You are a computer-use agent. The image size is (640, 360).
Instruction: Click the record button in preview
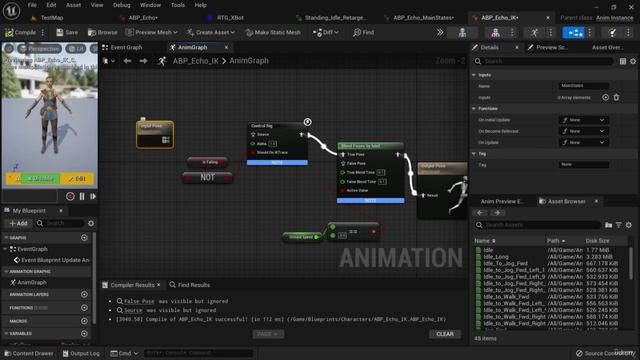(70, 196)
